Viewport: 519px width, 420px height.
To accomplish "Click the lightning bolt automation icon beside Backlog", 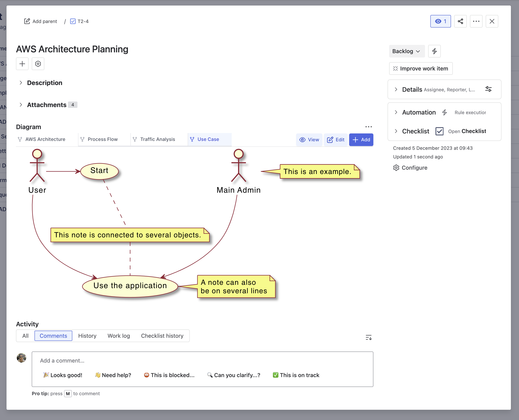I will [434, 51].
